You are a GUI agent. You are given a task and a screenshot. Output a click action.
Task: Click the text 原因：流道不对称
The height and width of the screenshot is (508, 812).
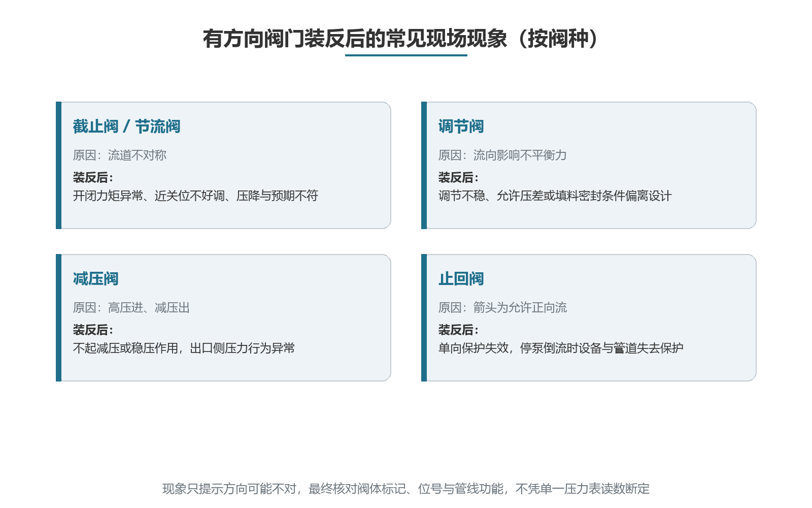click(119, 155)
